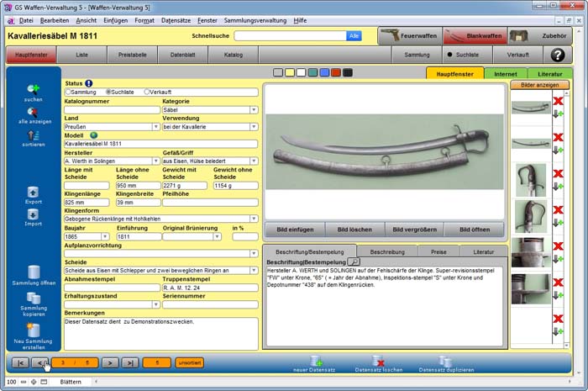Click the Schnellsuche input field
Viewport: 588px width, 391px height.
(x=290, y=36)
